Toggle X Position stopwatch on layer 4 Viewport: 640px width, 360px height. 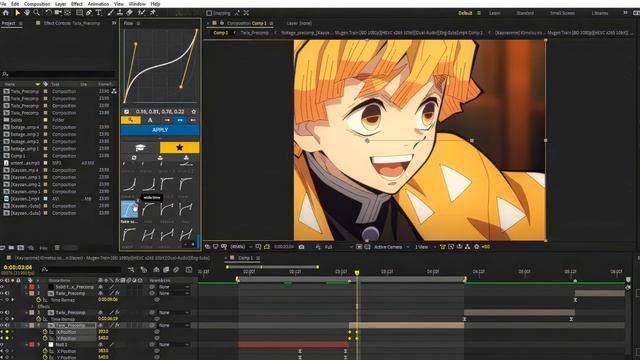tap(45, 332)
